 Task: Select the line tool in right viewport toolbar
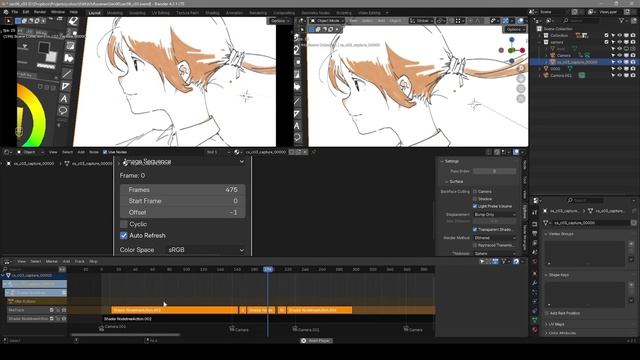coord(297,102)
